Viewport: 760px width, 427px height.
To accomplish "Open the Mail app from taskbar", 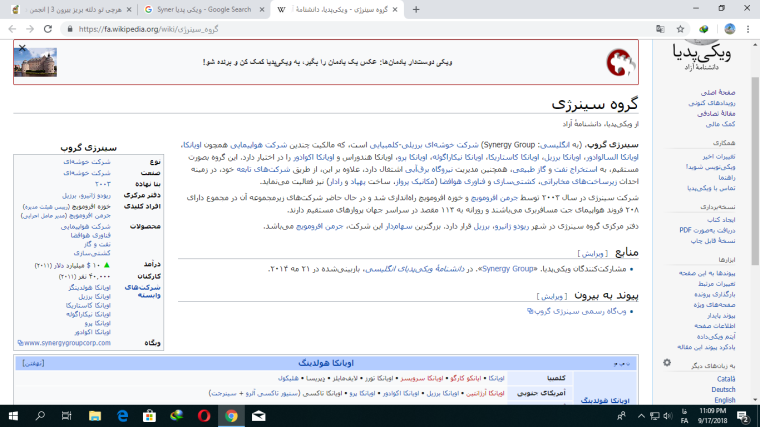I will pos(258,416).
